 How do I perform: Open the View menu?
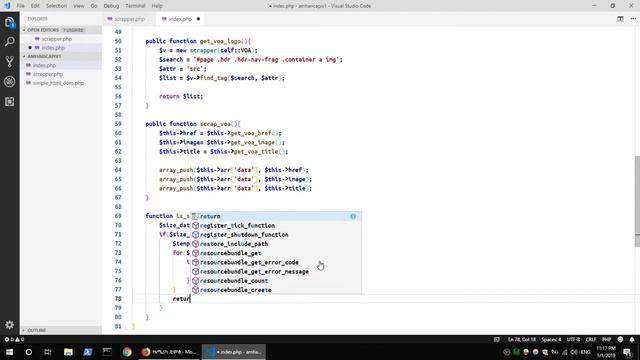click(x=79, y=6)
